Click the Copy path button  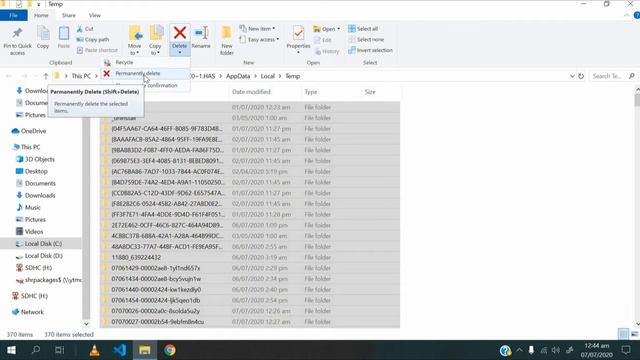(93, 40)
